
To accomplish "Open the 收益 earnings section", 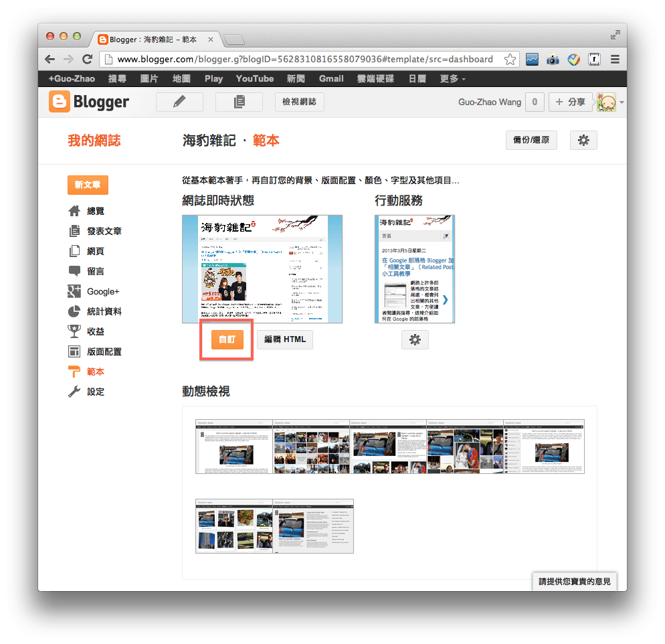I will tap(94, 331).
